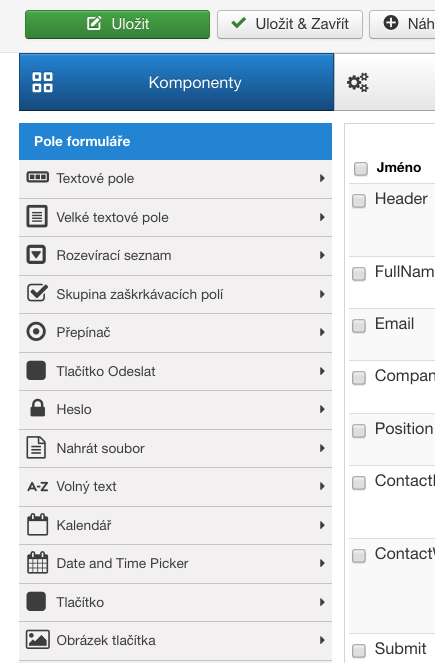Image resolution: width=435 pixels, height=663 pixels.
Task: Expand the Tlačítko Odeslat arrow
Action: (x=322, y=371)
